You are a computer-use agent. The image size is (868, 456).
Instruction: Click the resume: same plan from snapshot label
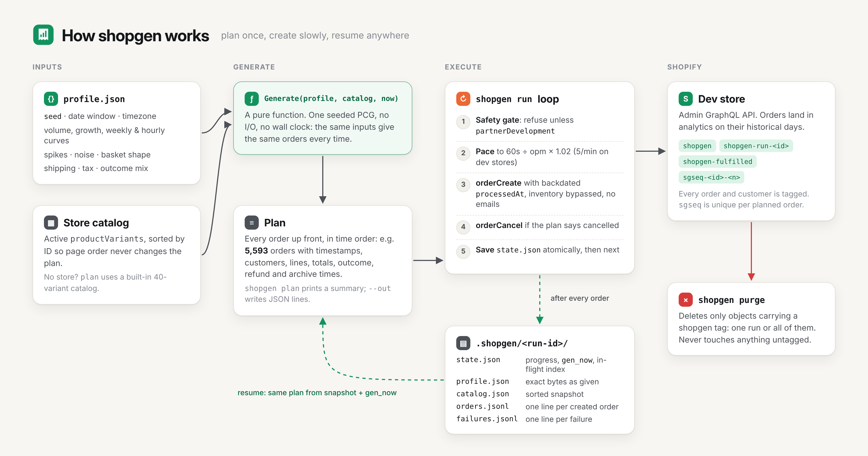click(x=317, y=392)
